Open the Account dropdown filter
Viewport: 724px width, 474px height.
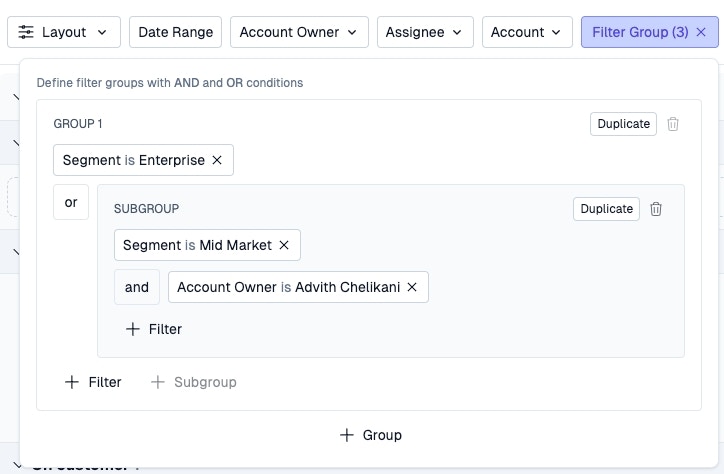pos(527,32)
